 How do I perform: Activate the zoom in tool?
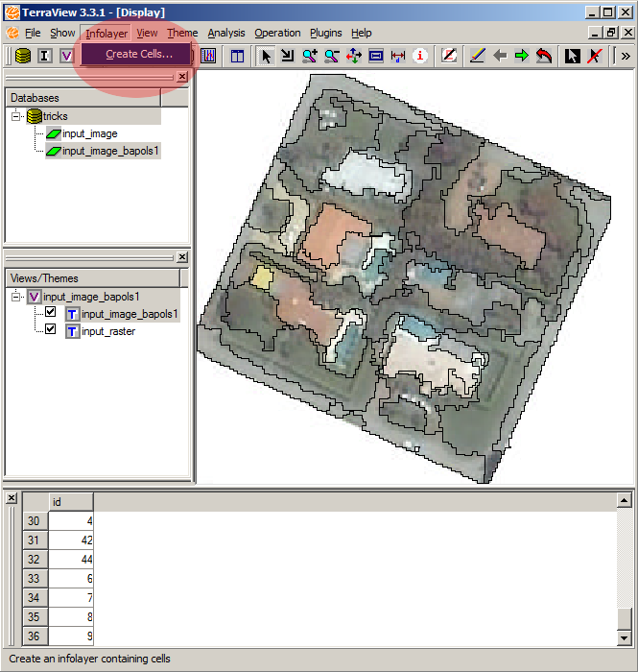click(309, 56)
